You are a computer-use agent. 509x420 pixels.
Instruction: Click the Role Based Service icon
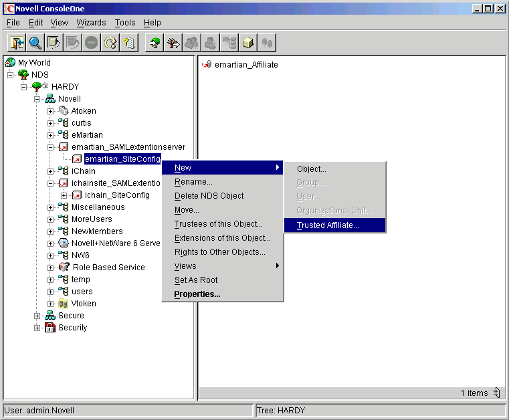click(x=64, y=267)
